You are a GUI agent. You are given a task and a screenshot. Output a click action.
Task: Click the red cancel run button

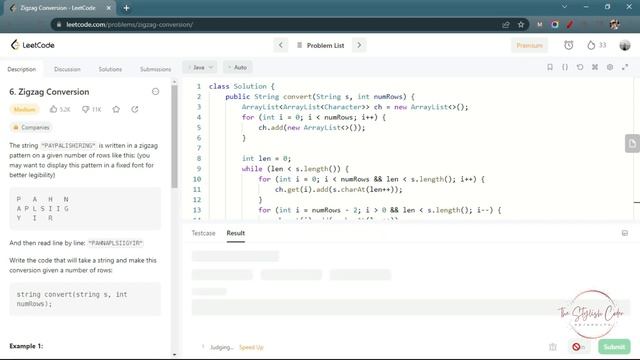(x=576, y=347)
